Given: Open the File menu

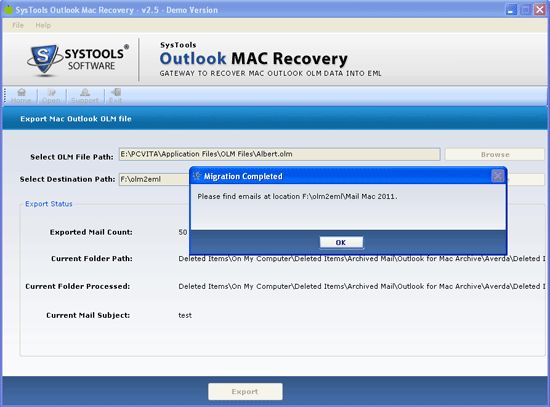Looking at the screenshot, I should [18, 25].
